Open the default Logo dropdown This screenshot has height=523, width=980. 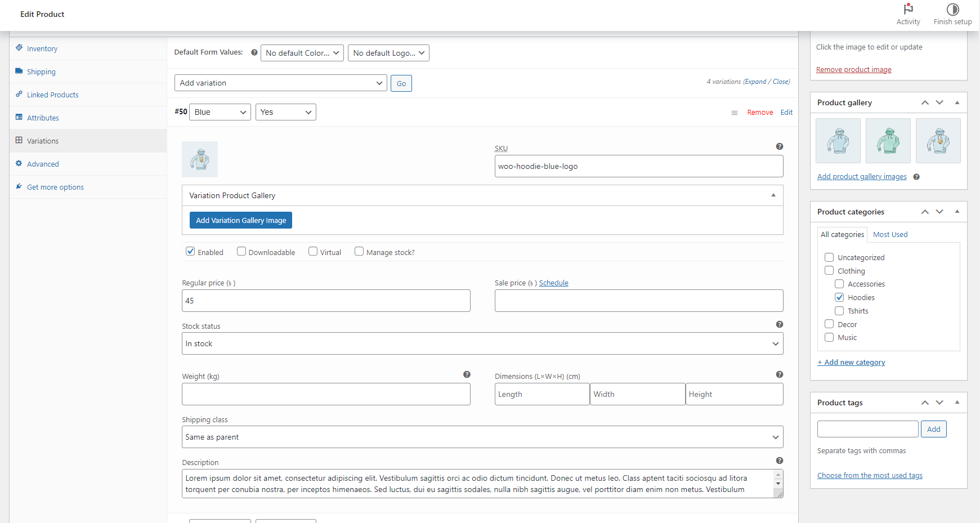click(x=388, y=53)
